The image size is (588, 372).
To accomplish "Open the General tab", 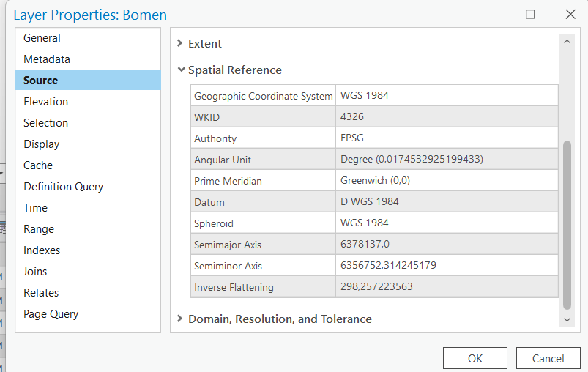I will coord(42,38).
